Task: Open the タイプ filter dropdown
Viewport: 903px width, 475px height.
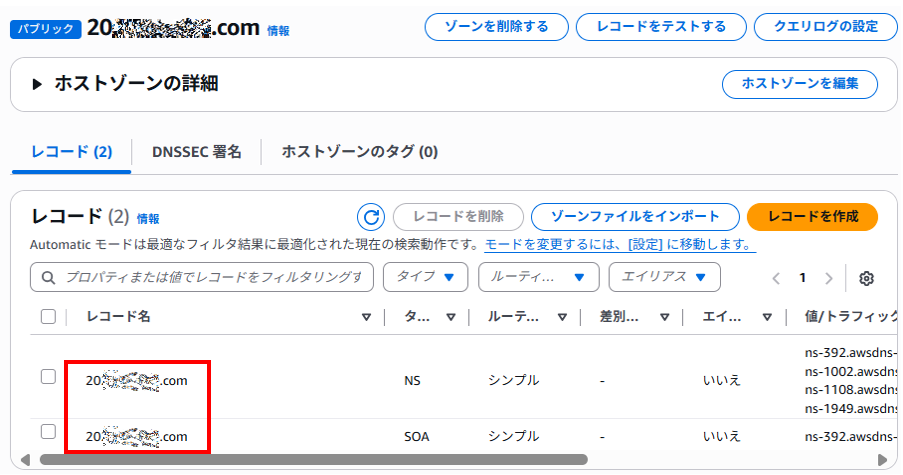Action: (426, 277)
